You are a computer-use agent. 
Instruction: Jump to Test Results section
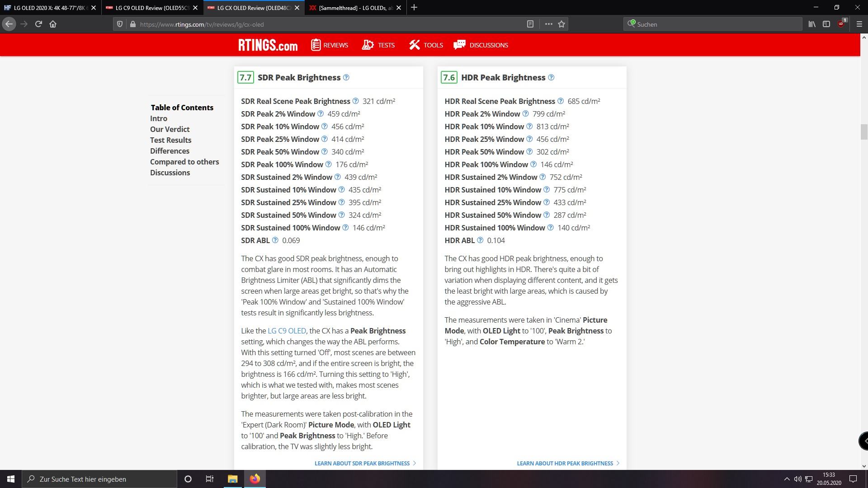(170, 140)
